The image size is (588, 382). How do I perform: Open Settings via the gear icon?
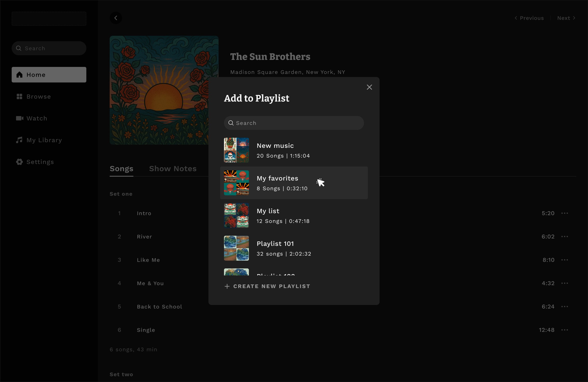tap(19, 162)
